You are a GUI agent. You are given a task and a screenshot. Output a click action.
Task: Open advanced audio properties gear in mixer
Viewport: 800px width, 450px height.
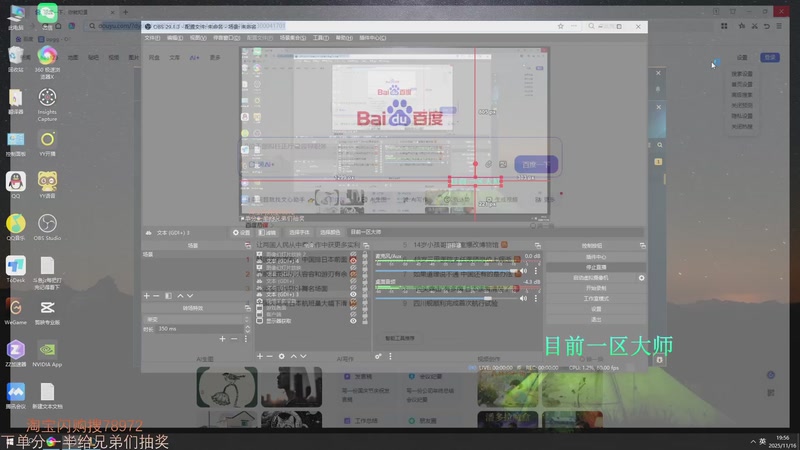[x=378, y=356]
